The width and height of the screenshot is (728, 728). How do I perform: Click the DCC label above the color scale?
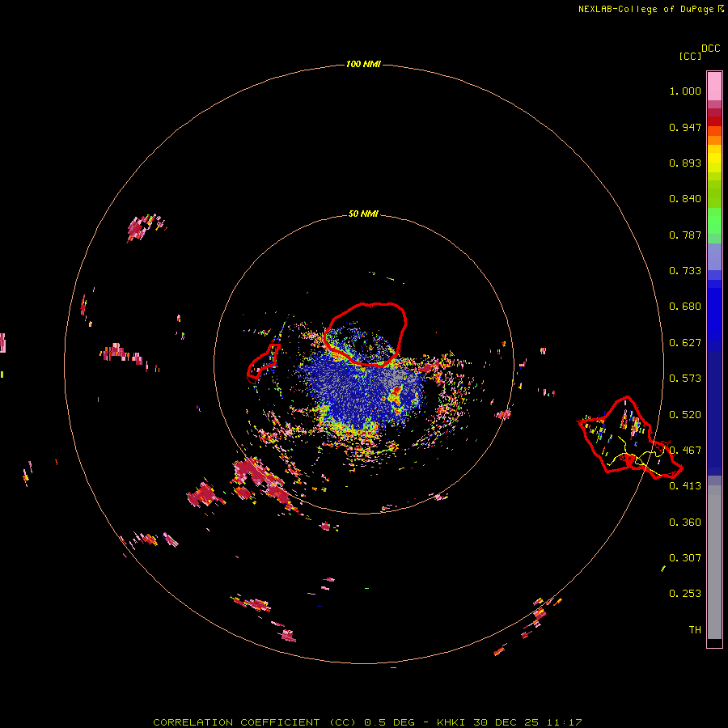click(711, 49)
